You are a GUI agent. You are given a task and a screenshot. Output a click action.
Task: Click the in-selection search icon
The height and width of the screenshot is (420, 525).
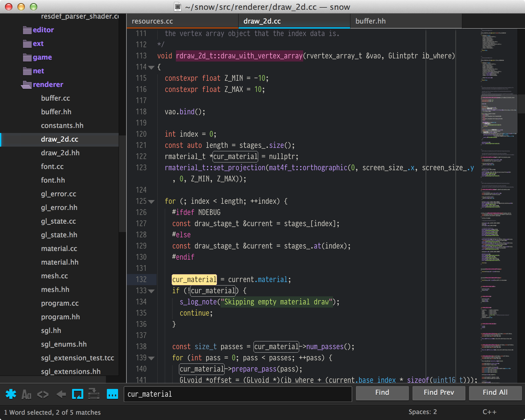(94, 394)
